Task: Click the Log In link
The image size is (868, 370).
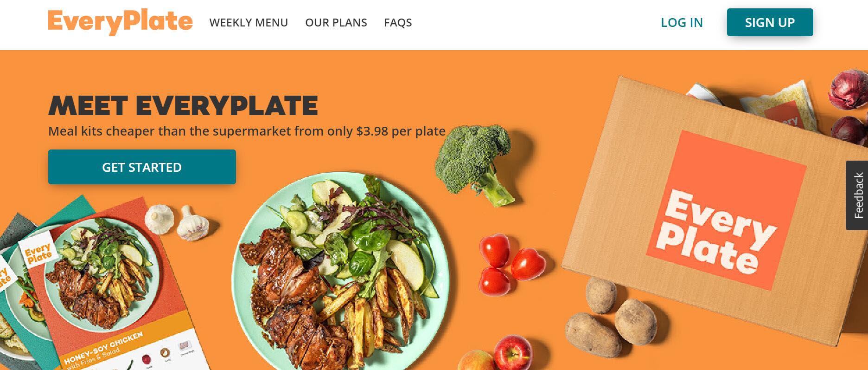Action: [x=682, y=22]
